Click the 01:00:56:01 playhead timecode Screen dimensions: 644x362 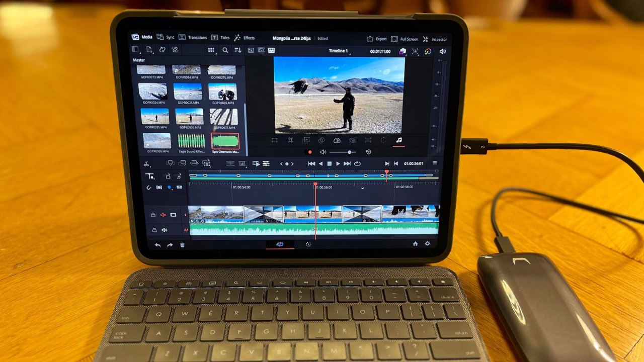(x=414, y=163)
